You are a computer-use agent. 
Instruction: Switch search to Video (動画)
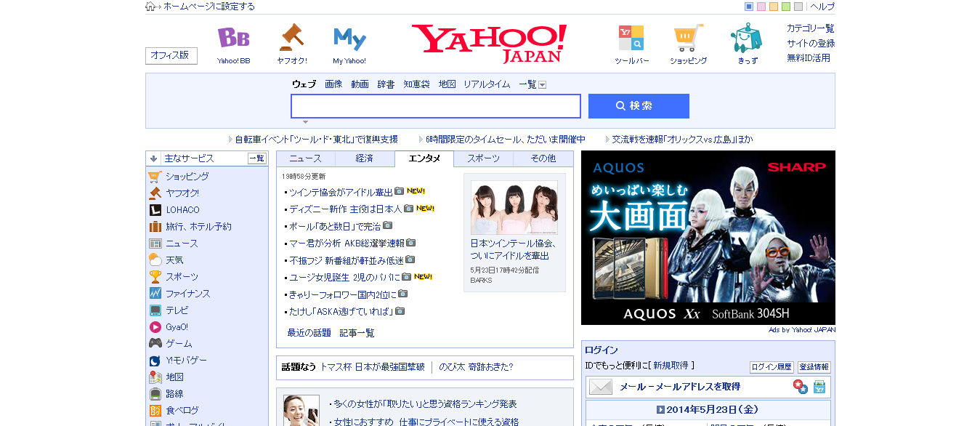pyautogui.click(x=360, y=84)
